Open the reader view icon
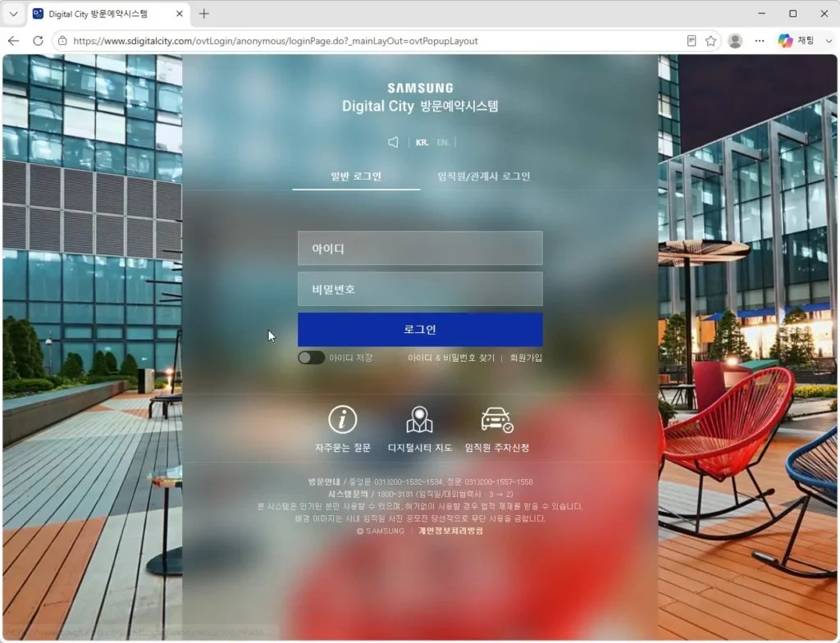 692,41
